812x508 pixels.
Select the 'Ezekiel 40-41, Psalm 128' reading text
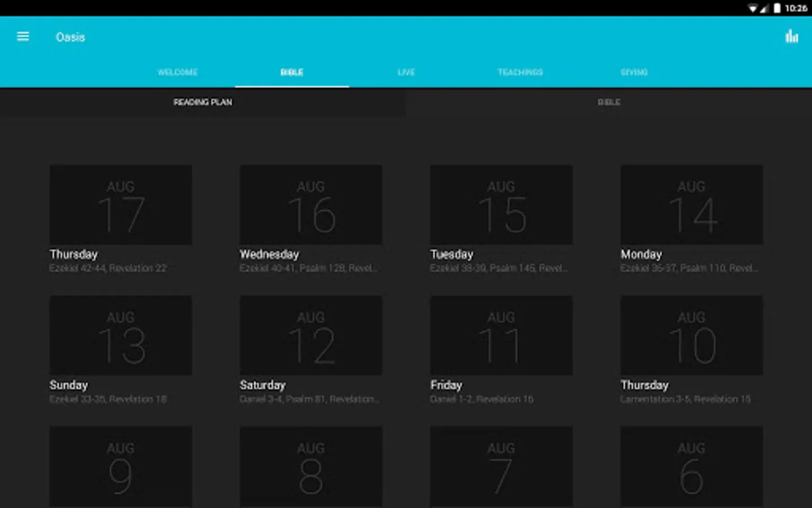coord(308,269)
